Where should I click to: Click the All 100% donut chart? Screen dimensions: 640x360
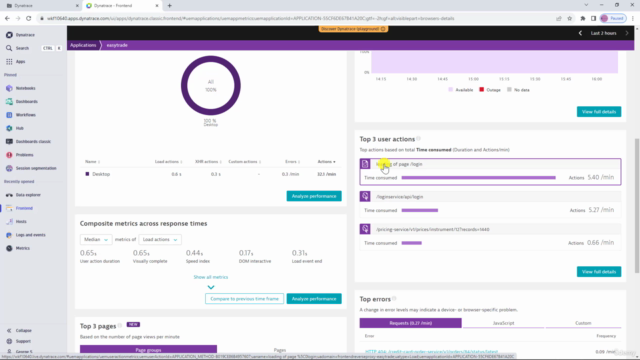[211, 86]
